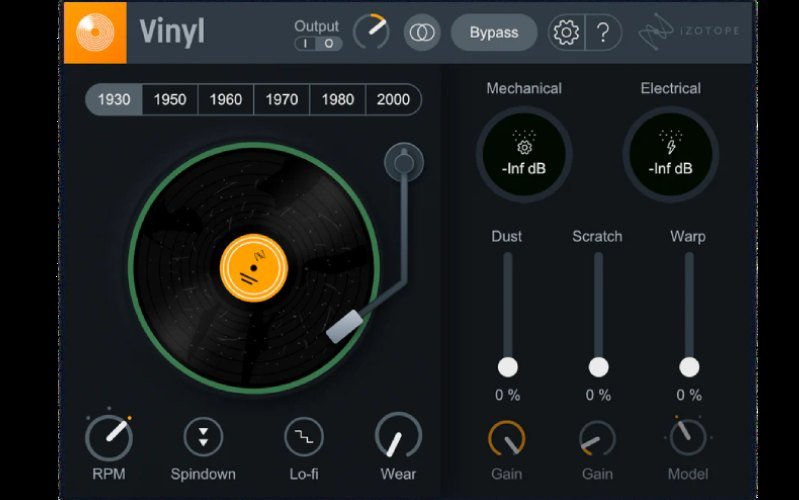Select the 1930 era
Image resolution: width=799 pixels, height=500 pixels.
tap(114, 99)
